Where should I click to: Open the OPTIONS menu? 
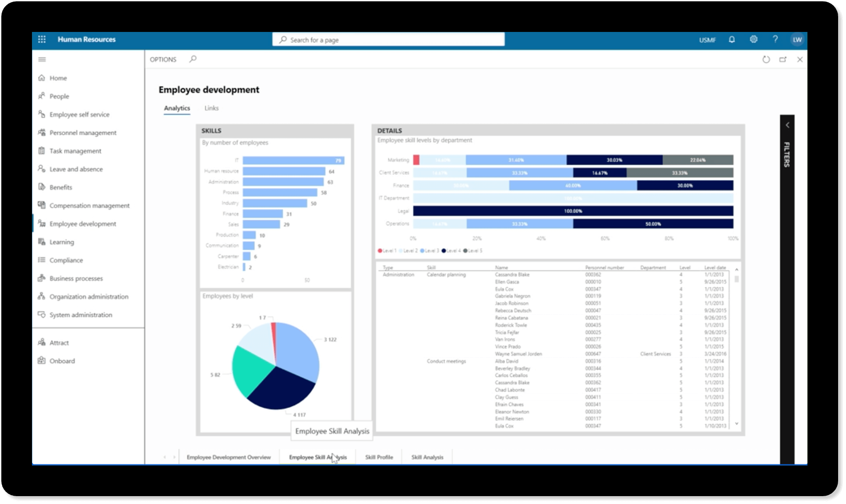click(163, 59)
